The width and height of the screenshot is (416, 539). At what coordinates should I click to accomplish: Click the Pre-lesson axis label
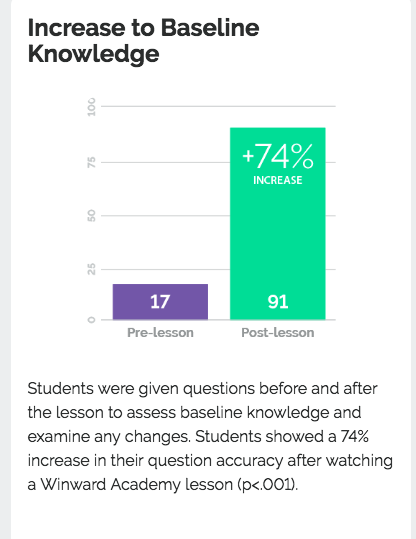click(160, 333)
